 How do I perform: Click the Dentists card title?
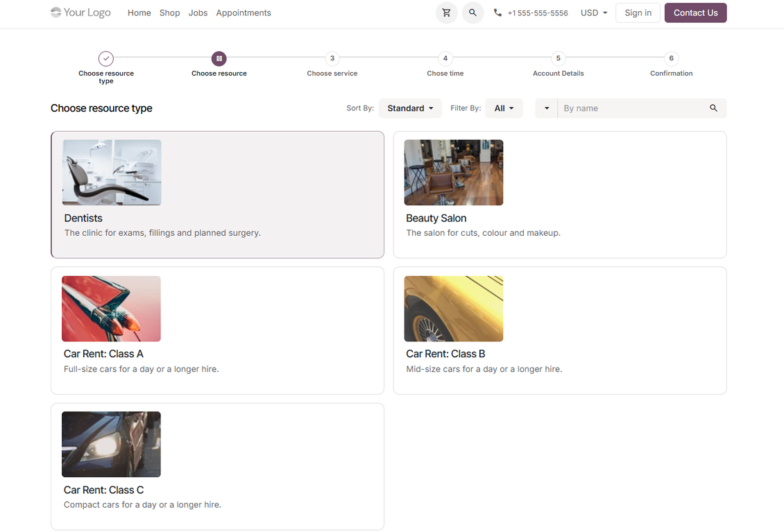(83, 218)
